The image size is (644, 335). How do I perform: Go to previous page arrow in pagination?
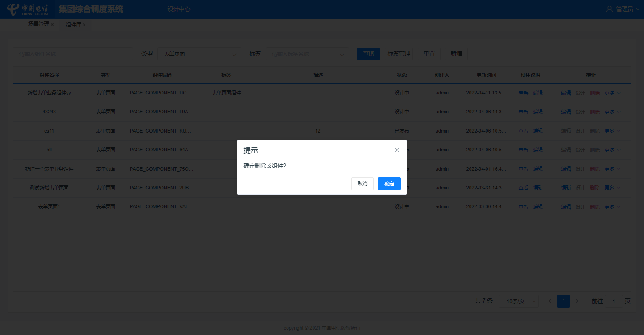click(x=550, y=301)
